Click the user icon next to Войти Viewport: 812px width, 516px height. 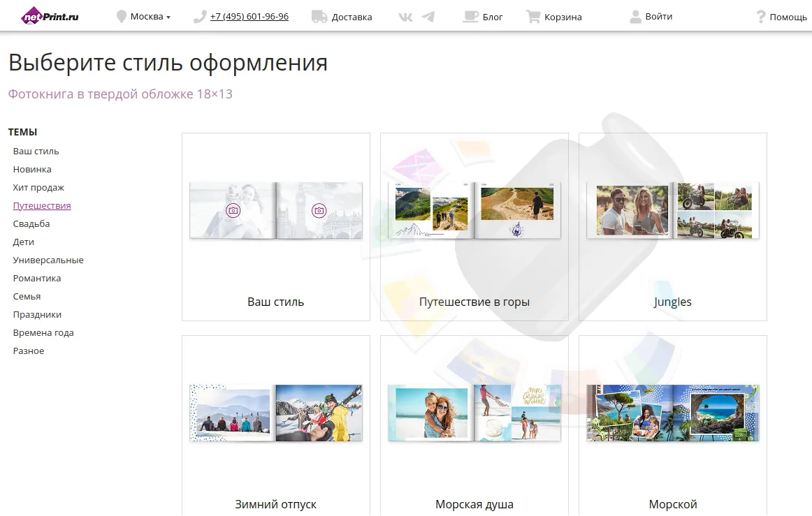[x=635, y=16]
